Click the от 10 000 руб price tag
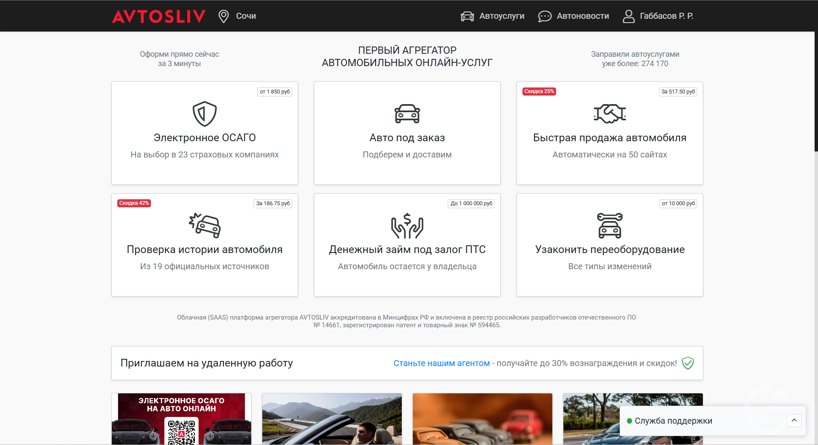 (x=678, y=203)
